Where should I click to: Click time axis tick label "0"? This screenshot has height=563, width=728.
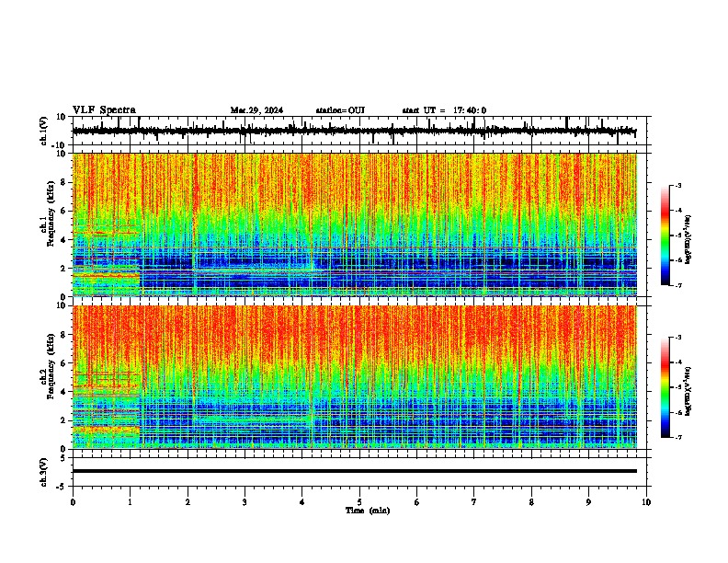pyautogui.click(x=73, y=502)
